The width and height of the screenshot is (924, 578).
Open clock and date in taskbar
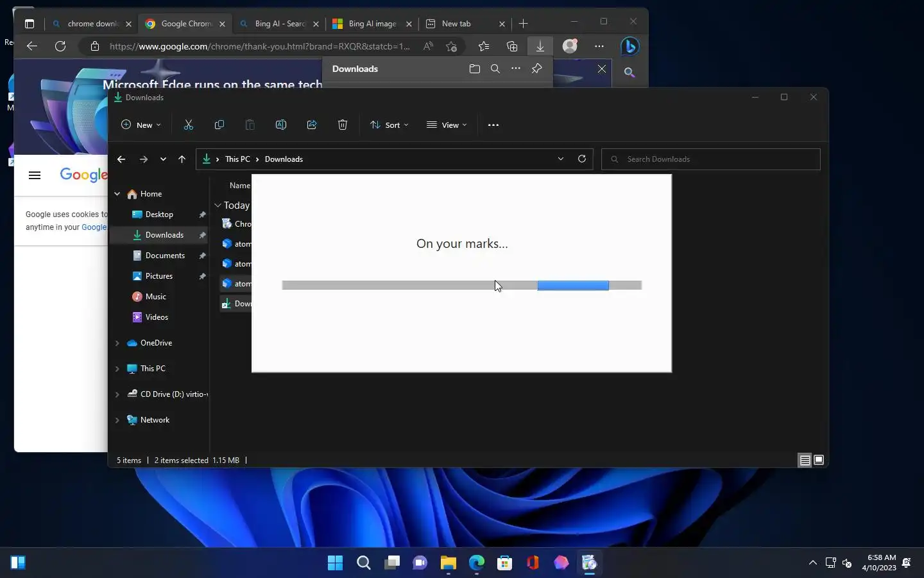pyautogui.click(x=879, y=563)
